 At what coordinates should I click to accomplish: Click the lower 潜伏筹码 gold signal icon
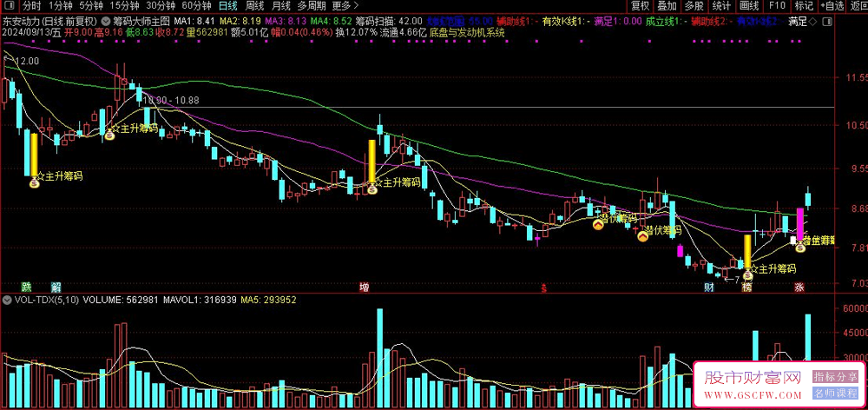642,236
